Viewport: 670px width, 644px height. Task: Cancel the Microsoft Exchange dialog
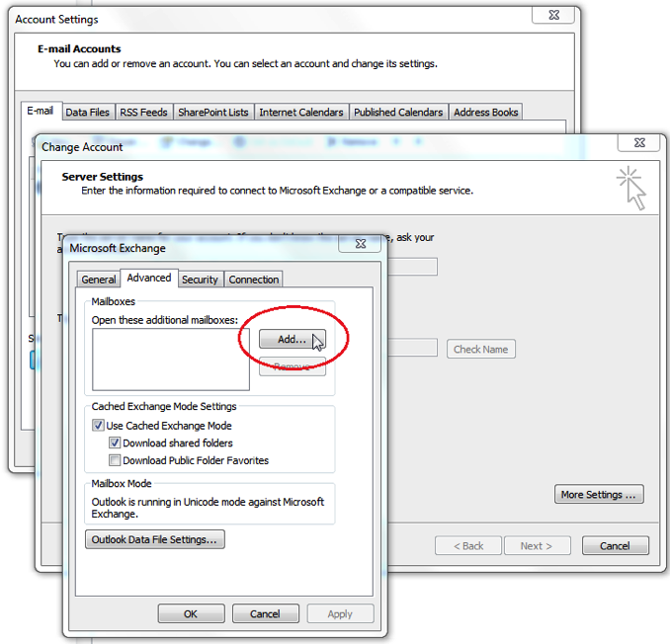tap(265, 613)
